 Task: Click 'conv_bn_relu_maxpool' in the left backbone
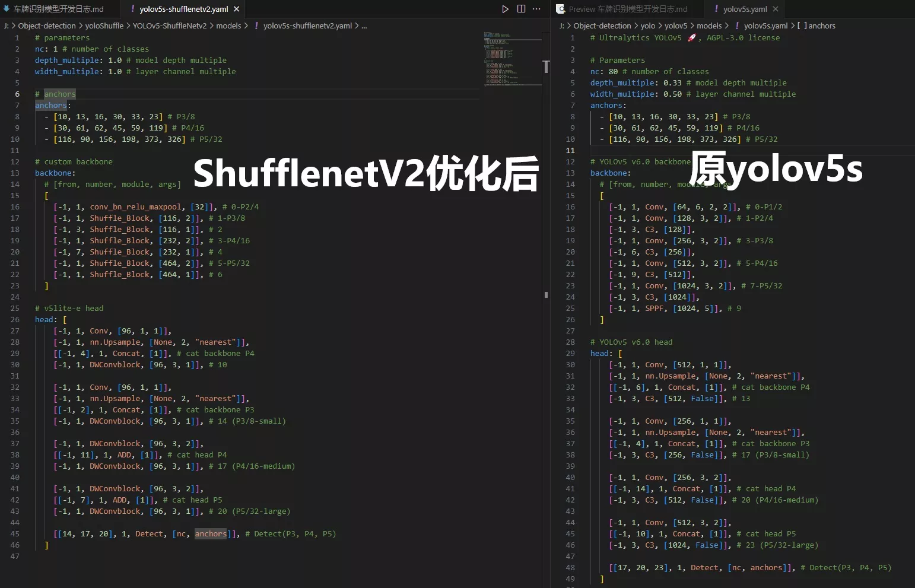coord(135,206)
